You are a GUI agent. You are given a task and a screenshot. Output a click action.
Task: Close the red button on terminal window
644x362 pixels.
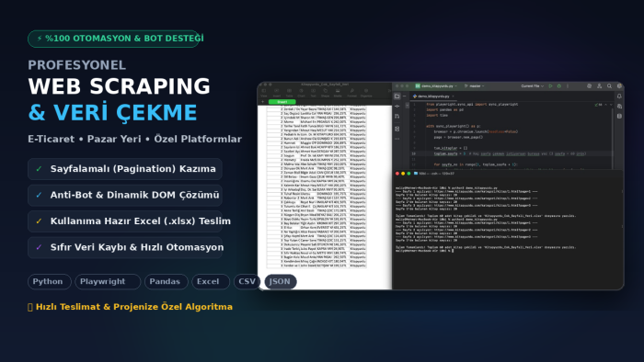pyautogui.click(x=397, y=174)
